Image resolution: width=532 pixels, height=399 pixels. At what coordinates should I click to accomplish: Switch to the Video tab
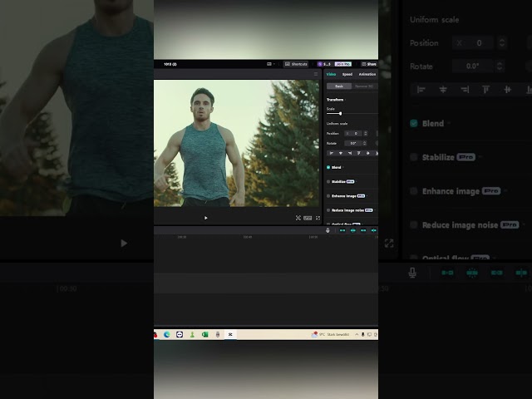(331, 74)
